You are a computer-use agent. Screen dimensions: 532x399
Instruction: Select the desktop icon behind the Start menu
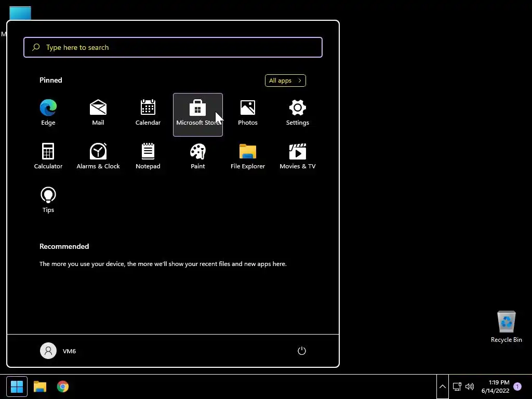(20, 13)
